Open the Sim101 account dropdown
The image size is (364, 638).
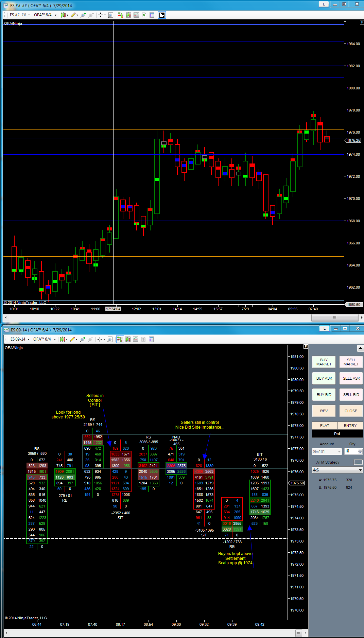[x=327, y=451]
